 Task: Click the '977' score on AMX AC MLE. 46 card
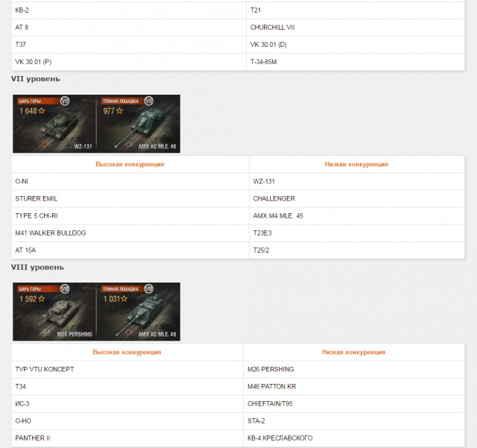109,111
